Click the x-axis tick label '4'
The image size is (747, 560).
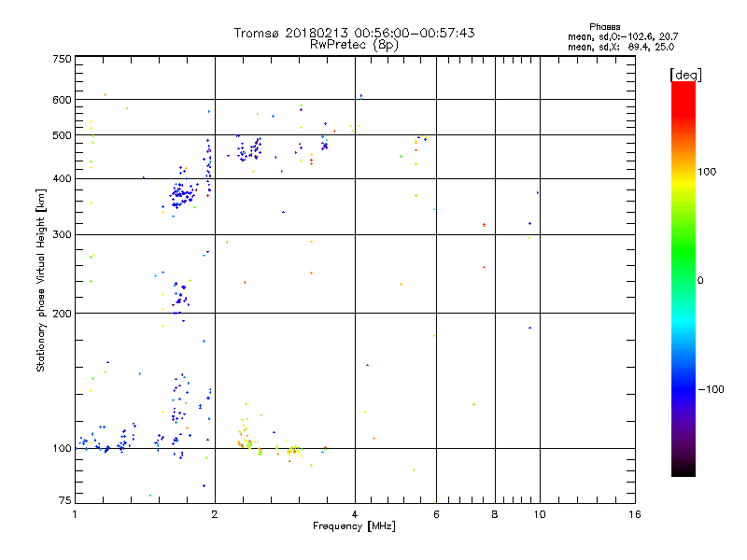(355, 514)
